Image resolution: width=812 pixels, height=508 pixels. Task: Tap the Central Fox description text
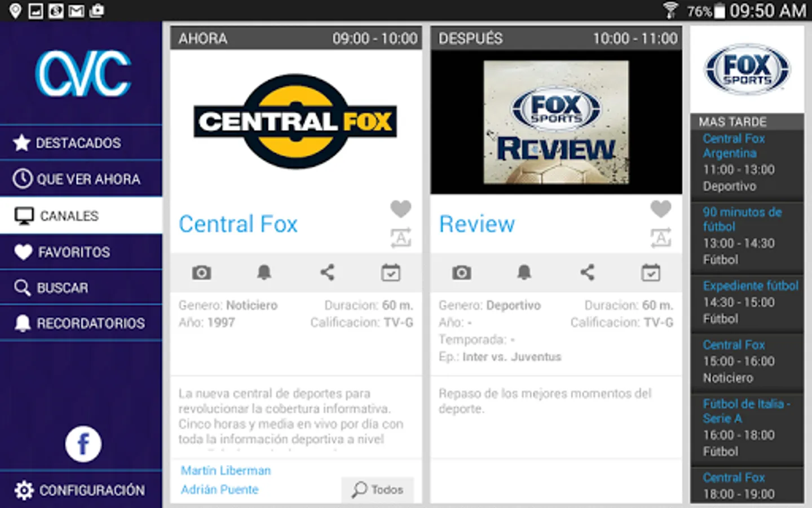tap(291, 416)
